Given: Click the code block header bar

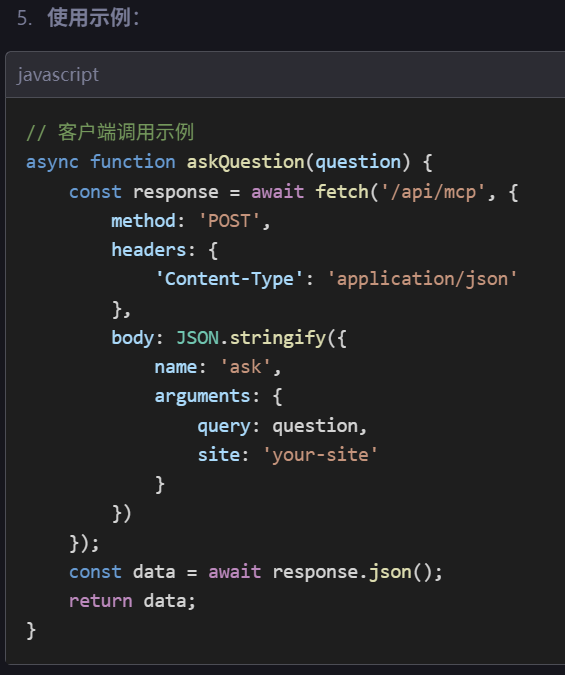Looking at the screenshot, I should pos(285,75).
